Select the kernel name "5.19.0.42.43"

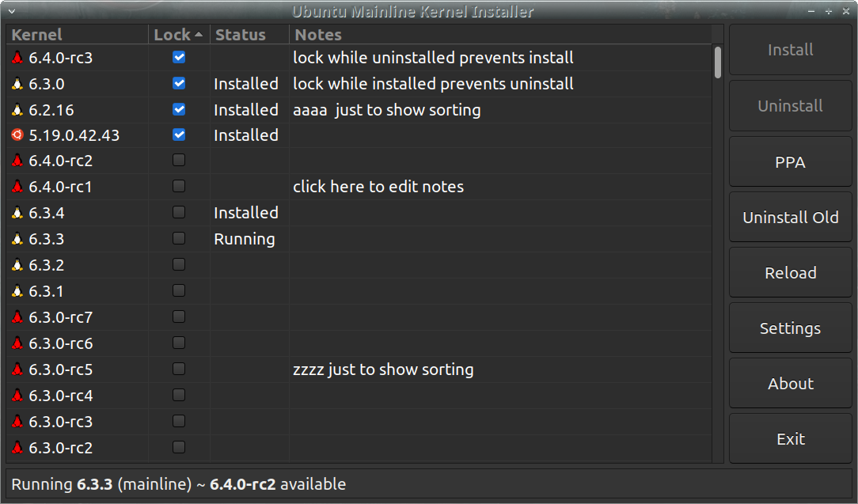[x=74, y=135]
